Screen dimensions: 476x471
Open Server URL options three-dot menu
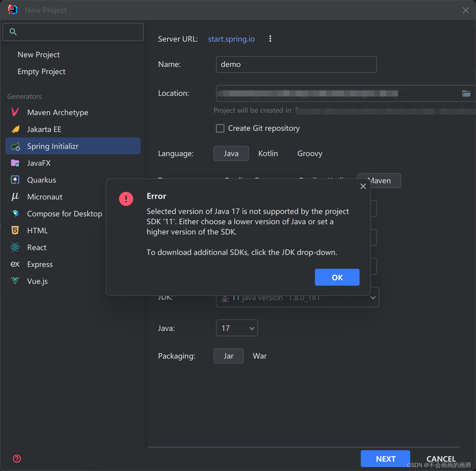point(270,39)
